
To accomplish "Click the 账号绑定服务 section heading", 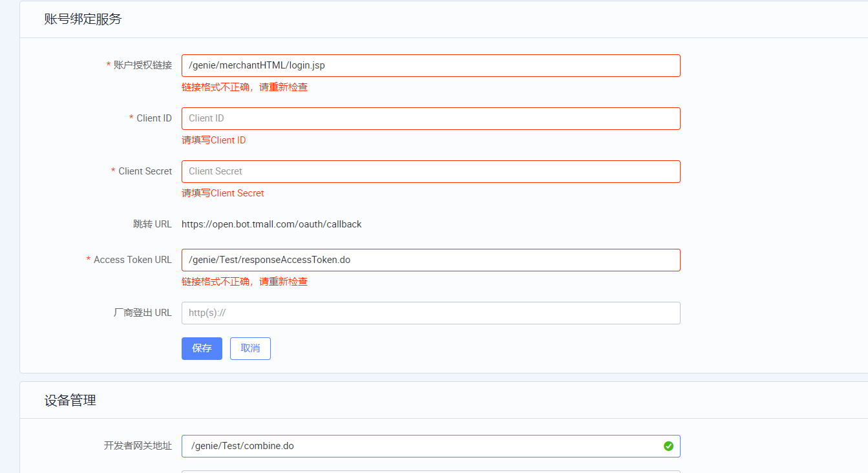I will click(83, 19).
